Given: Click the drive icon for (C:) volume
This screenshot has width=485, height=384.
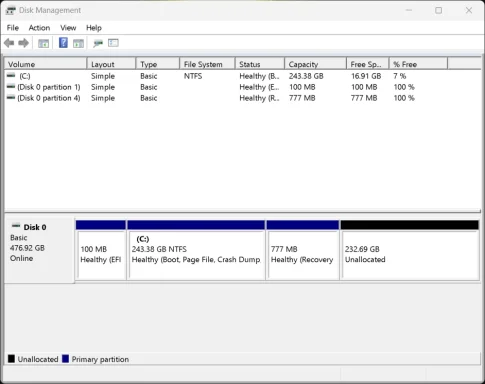Looking at the screenshot, I should (11, 76).
